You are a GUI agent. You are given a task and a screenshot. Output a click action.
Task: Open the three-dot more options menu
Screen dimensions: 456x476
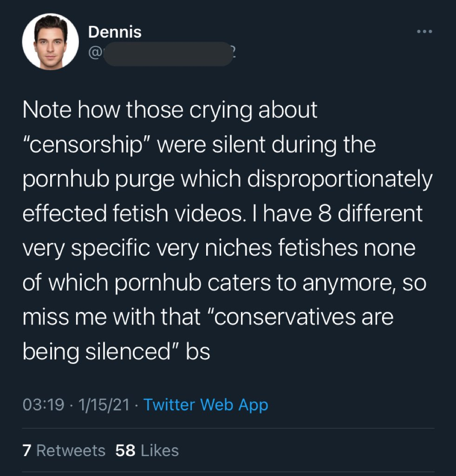(424, 31)
